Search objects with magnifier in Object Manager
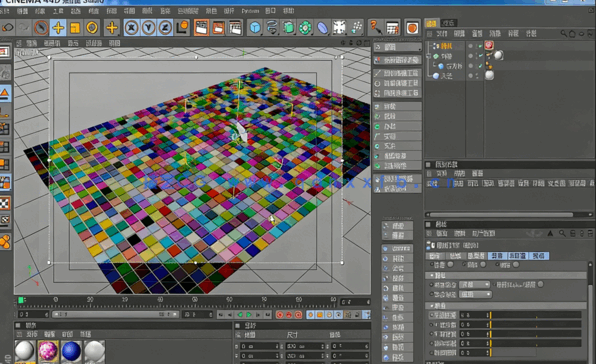This screenshot has height=364, width=596. pos(563,34)
